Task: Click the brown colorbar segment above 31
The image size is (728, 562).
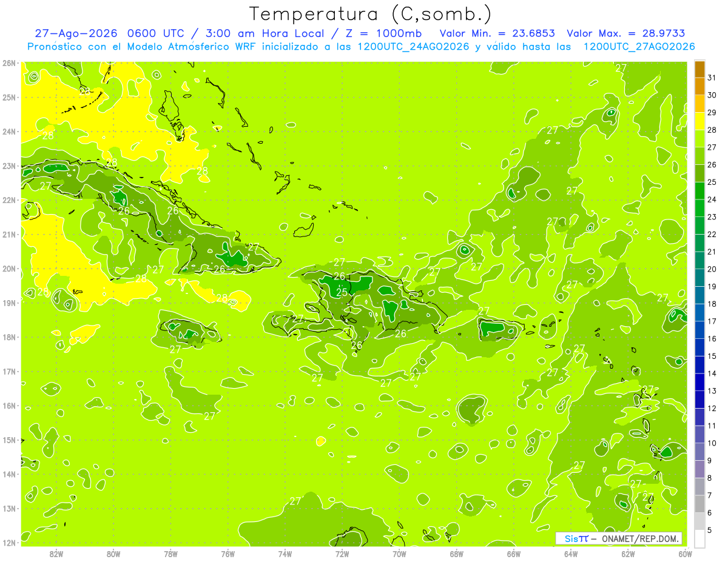Action: (x=699, y=69)
